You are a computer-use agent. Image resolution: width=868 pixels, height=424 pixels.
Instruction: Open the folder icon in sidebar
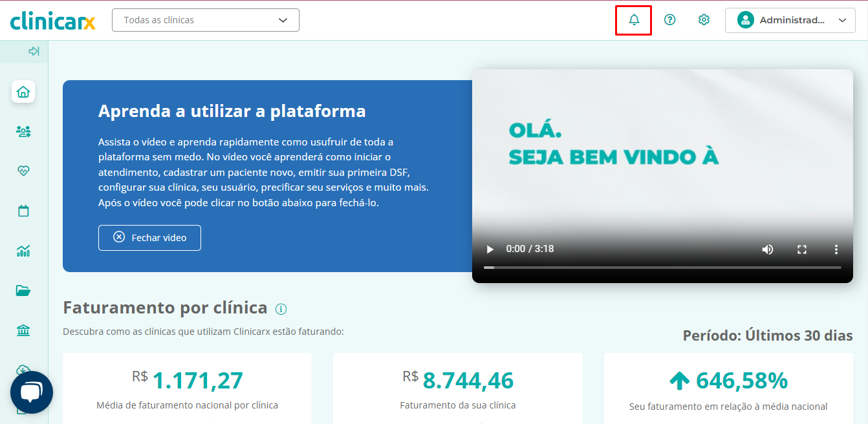tap(23, 291)
